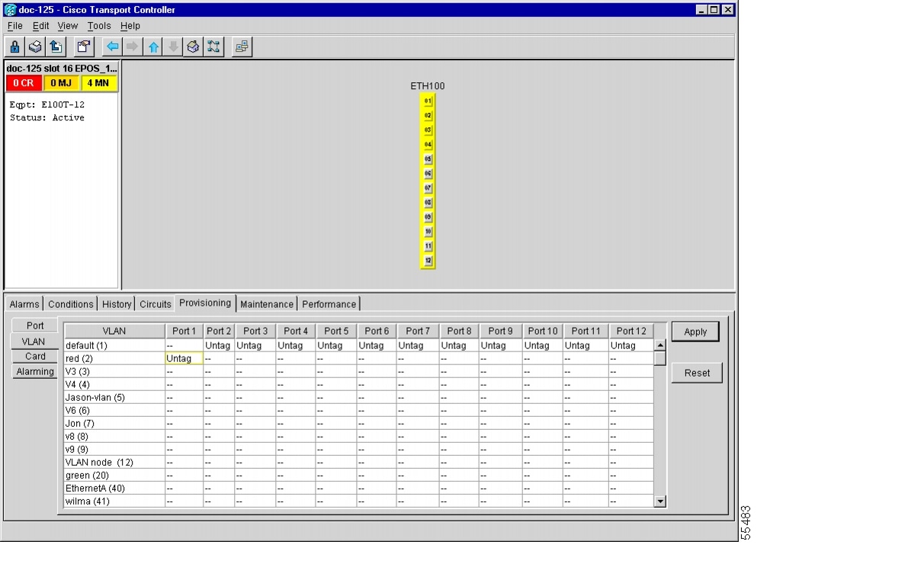
Task: Click the export data toolbar icon
Action: pos(56,46)
